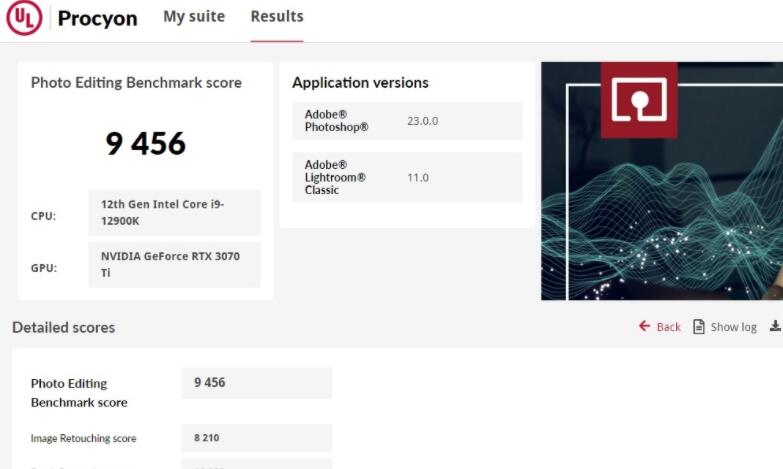Click the NVIDIA GeForce RTX 3070 Ti field
Image resolution: width=783 pixels, height=469 pixels.
(x=174, y=264)
